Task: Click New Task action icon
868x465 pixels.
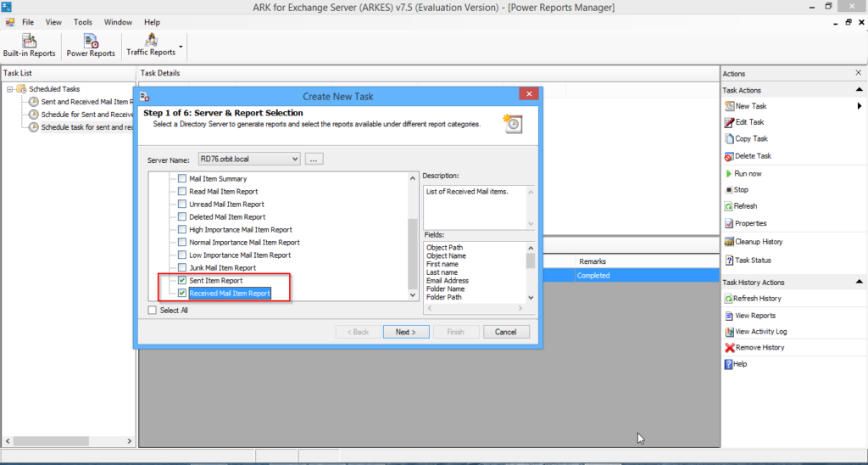Action: (729, 106)
